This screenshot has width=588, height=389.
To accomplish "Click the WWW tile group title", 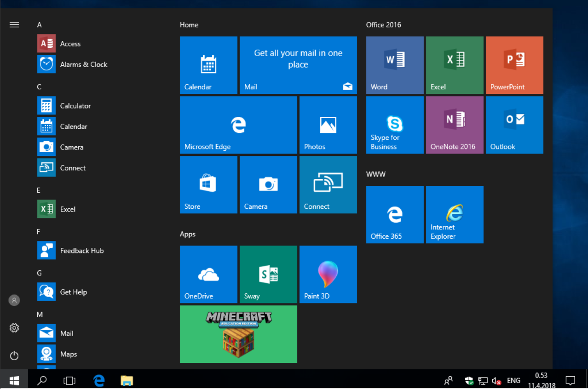I will pyautogui.click(x=376, y=174).
